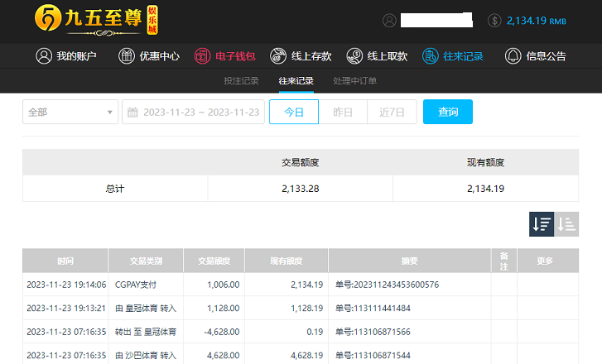The width and height of the screenshot is (602, 364).
Task: Switch to 处理中订单 tab
Action: click(354, 81)
